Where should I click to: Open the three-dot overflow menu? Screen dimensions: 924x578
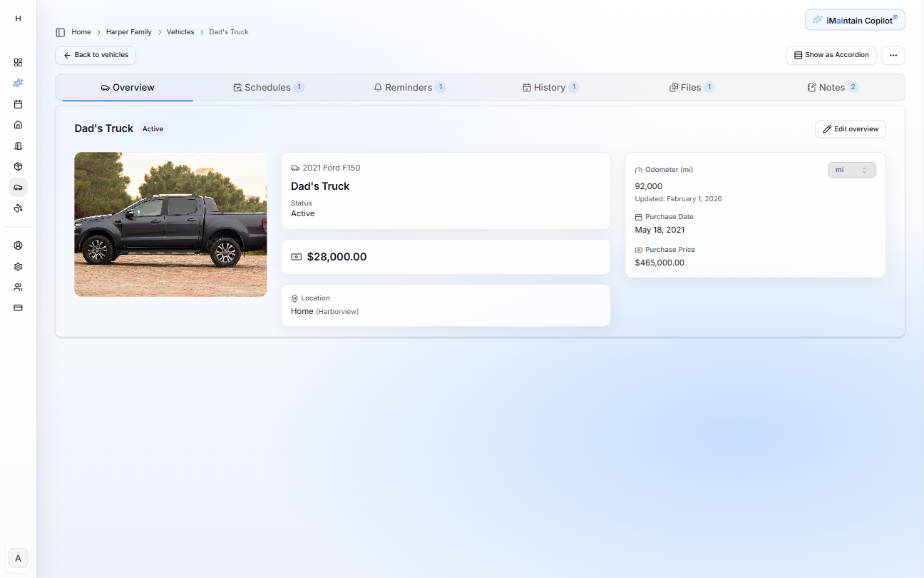click(893, 55)
